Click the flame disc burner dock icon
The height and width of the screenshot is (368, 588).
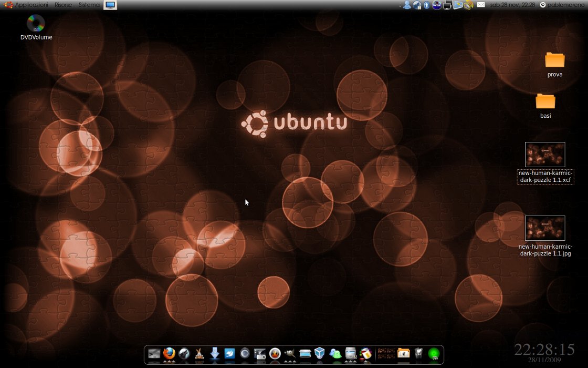point(275,354)
